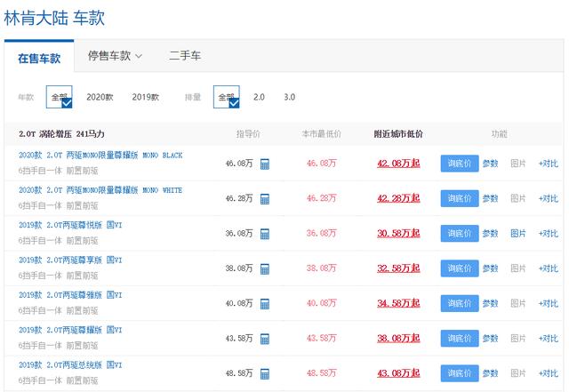The image size is (569, 392).
Task: Click the 附近城市低价 column header
Action: (398, 134)
